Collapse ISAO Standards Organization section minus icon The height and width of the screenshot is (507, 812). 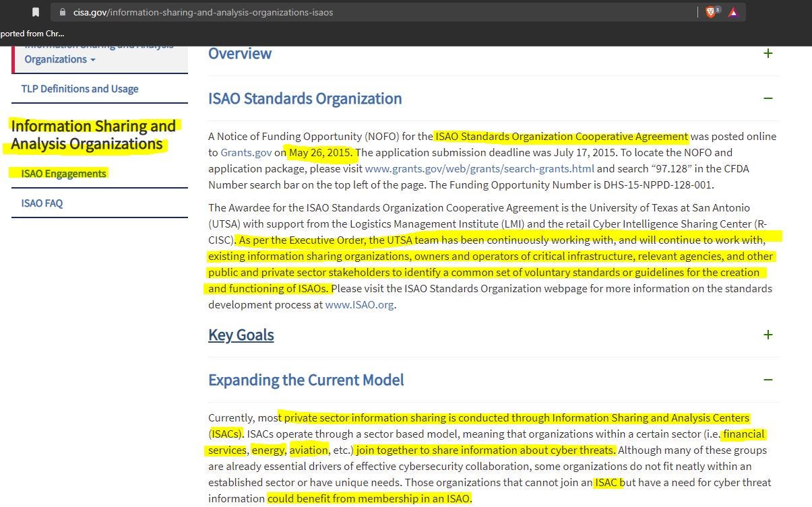point(768,98)
